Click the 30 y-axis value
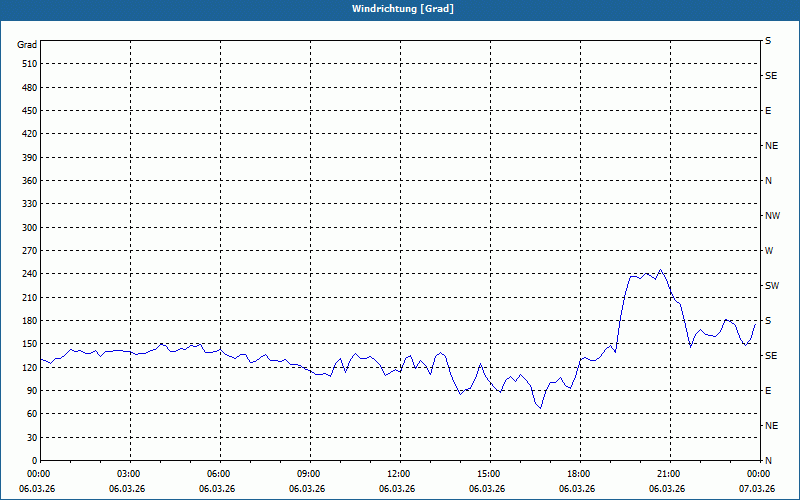Screen dimensions: 800x500 [x=32, y=437]
